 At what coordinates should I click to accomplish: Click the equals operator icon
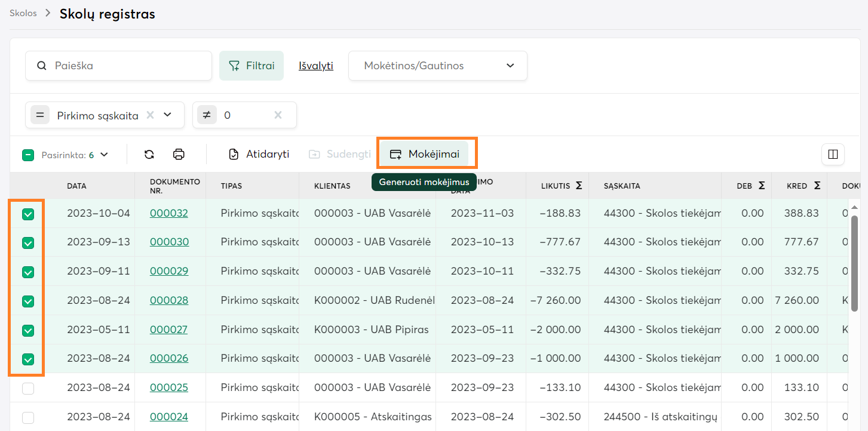pyautogui.click(x=40, y=115)
